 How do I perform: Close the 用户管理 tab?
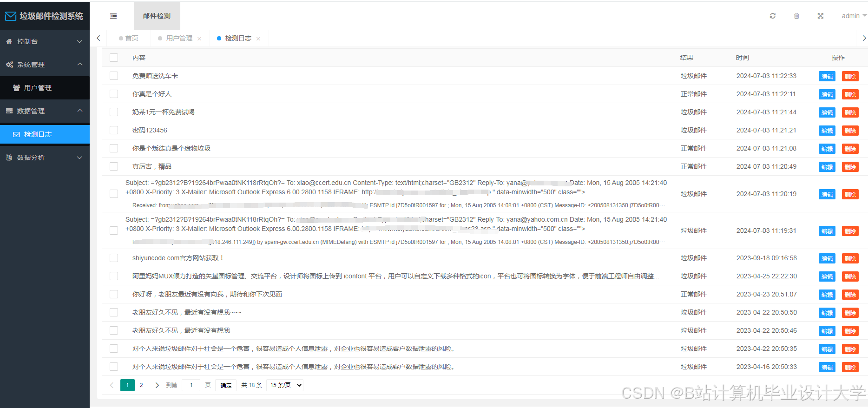(x=199, y=39)
